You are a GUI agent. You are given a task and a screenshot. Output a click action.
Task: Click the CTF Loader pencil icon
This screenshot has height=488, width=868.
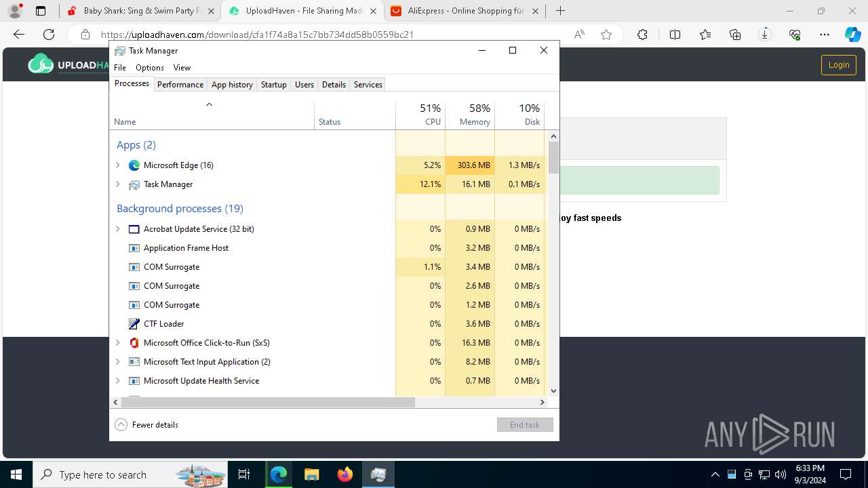(134, 324)
